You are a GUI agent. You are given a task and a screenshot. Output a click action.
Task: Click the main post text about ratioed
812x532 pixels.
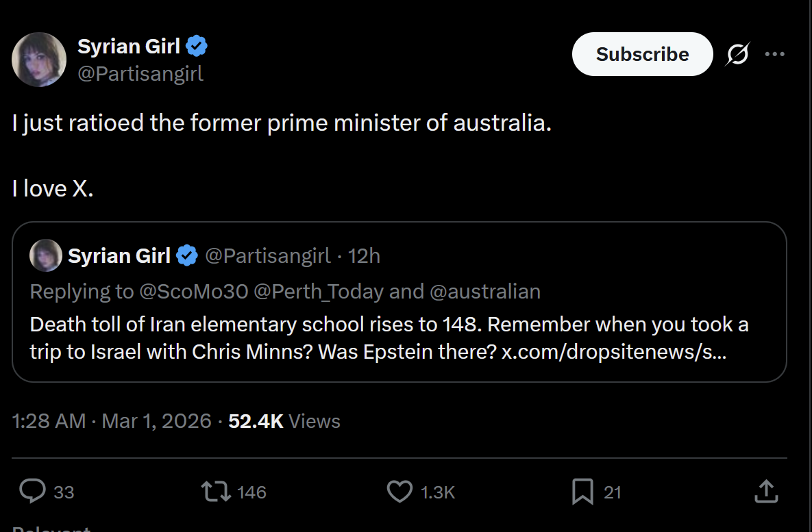pyautogui.click(x=282, y=124)
